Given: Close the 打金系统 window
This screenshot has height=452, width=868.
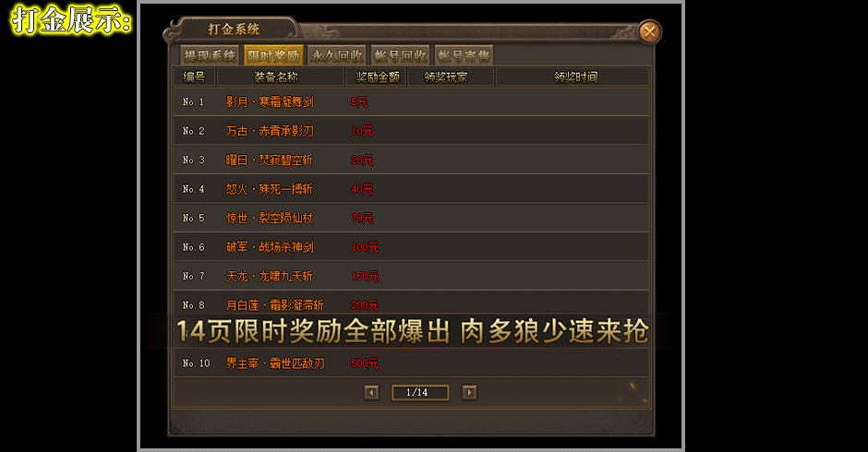Looking at the screenshot, I should coord(649,31).
